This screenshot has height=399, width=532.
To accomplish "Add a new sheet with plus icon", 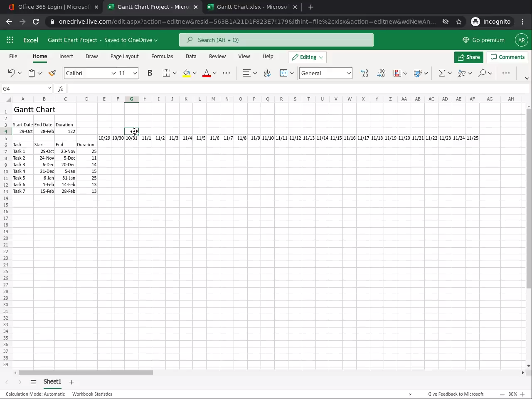I will click(x=71, y=382).
